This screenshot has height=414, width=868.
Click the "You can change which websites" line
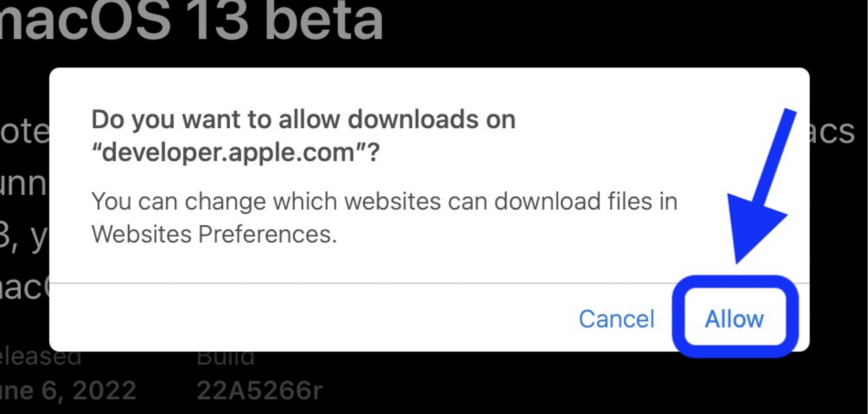384,201
